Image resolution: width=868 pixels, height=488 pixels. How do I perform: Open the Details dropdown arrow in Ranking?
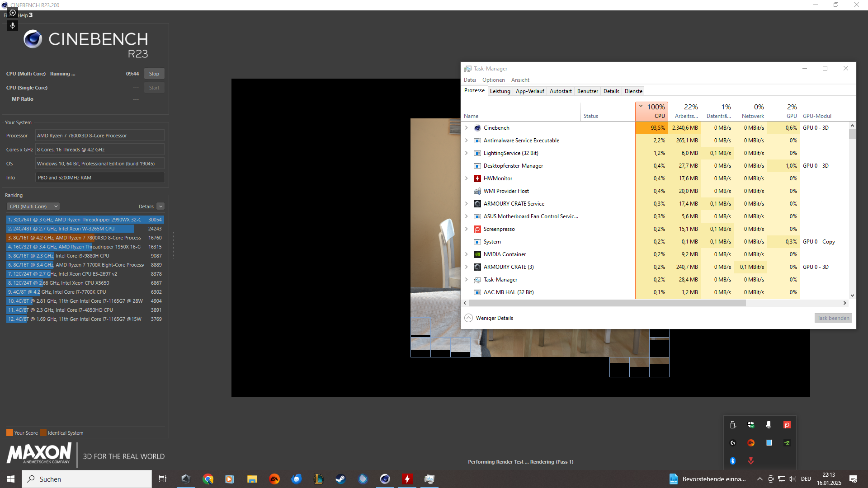coord(160,206)
